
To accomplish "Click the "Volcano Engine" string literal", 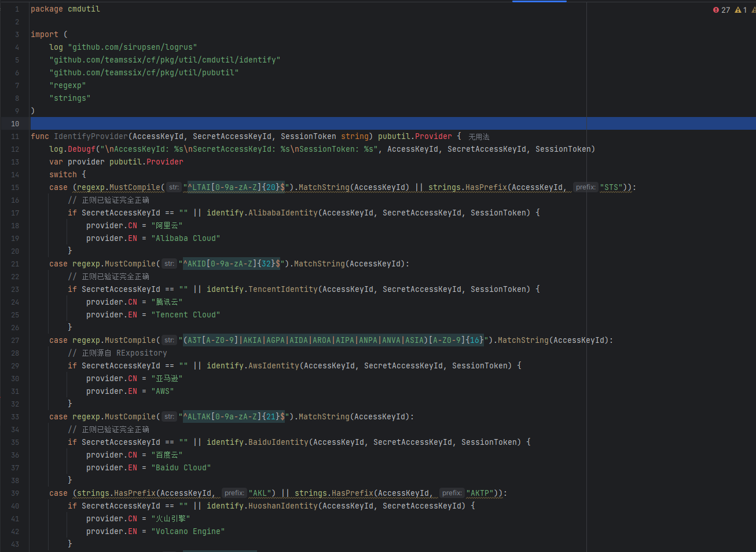I will point(188,531).
